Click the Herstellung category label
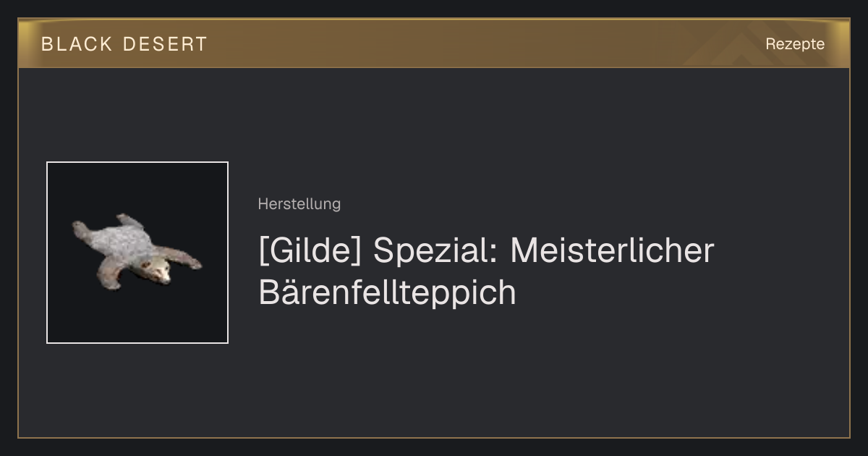This screenshot has width=868, height=456. [299, 204]
